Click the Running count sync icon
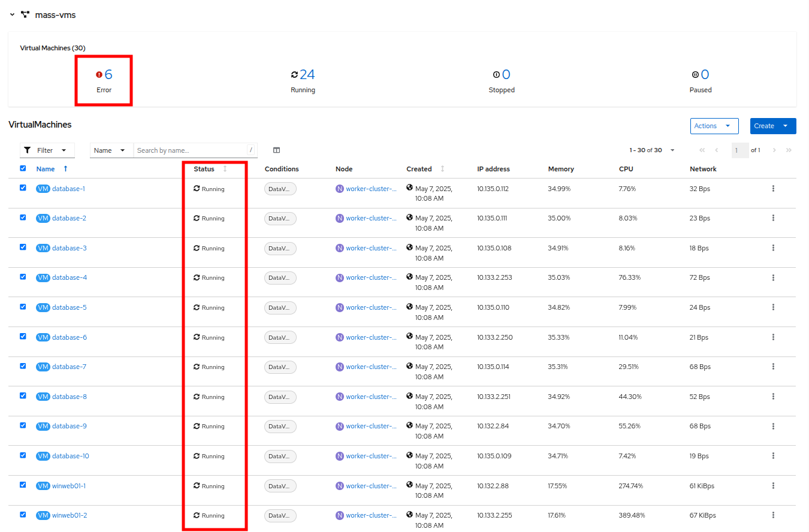This screenshot has height=532, width=809. click(294, 75)
